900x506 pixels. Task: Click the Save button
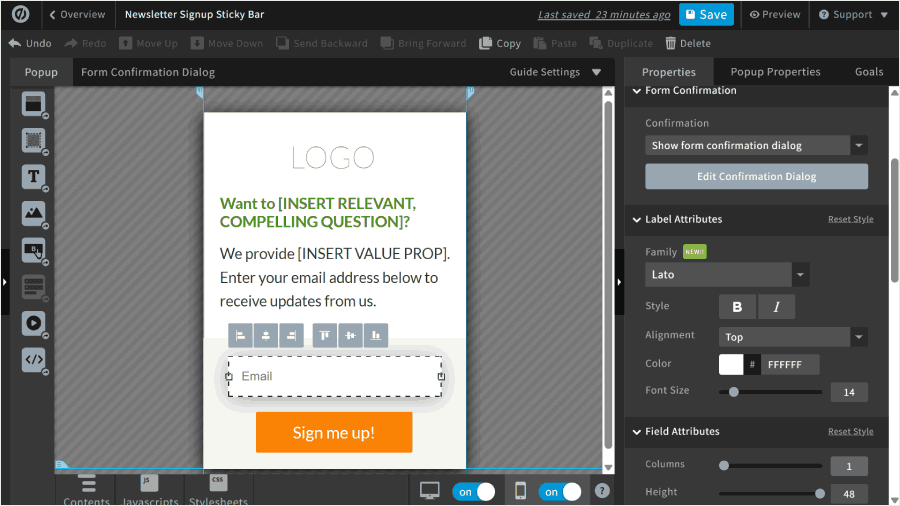(707, 14)
